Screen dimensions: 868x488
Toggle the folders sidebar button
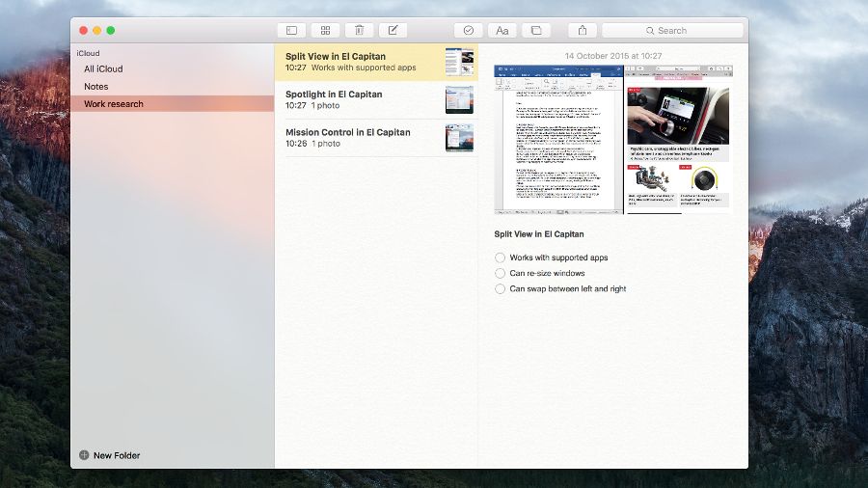(291, 31)
